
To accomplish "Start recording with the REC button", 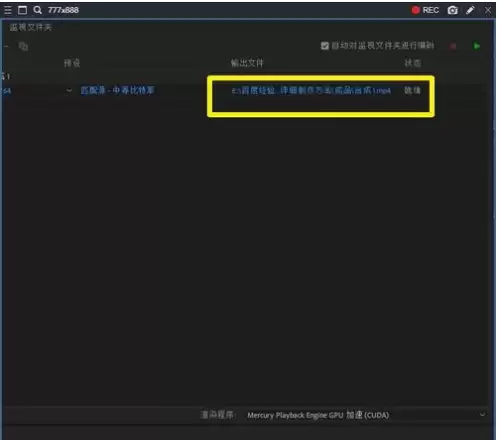I will tap(425, 10).
